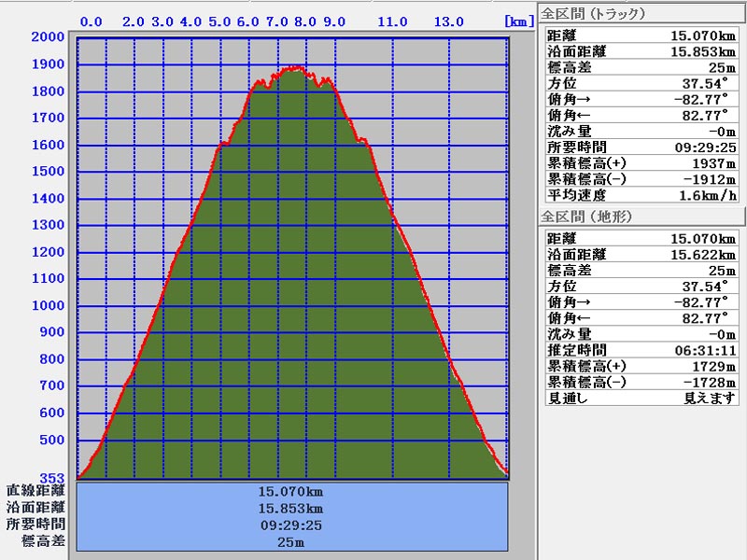
Task: Click the 2000 elevation axis label
Action: pos(49,37)
